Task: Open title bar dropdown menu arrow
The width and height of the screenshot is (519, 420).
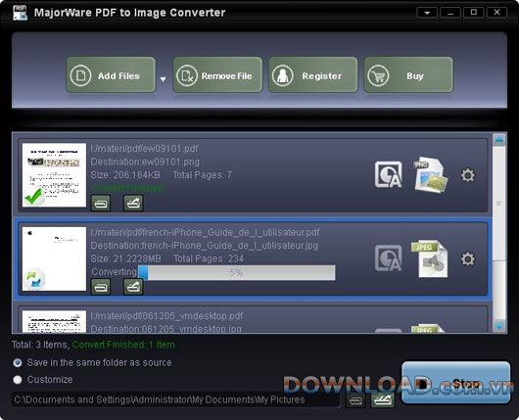Action: tap(427, 13)
